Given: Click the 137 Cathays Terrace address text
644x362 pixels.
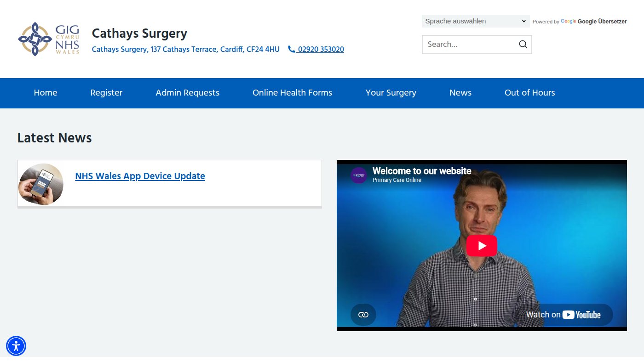Looking at the screenshot, I should 185,49.
